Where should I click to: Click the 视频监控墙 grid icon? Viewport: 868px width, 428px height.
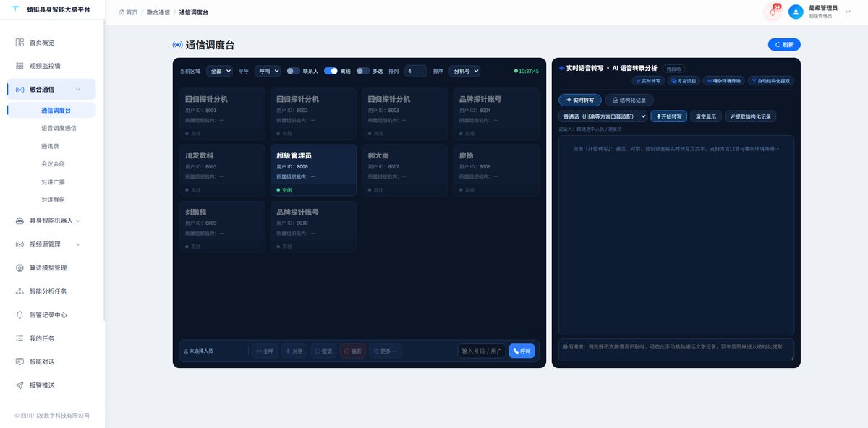point(20,66)
